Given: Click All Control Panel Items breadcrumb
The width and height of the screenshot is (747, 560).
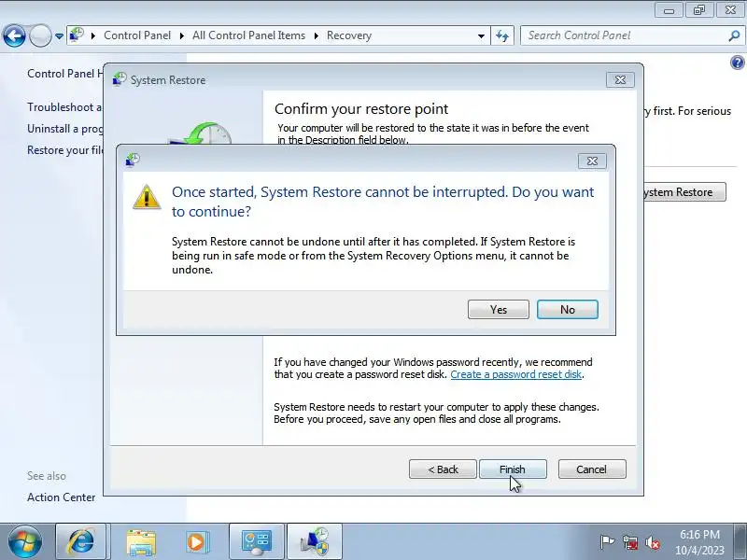Looking at the screenshot, I should (248, 35).
